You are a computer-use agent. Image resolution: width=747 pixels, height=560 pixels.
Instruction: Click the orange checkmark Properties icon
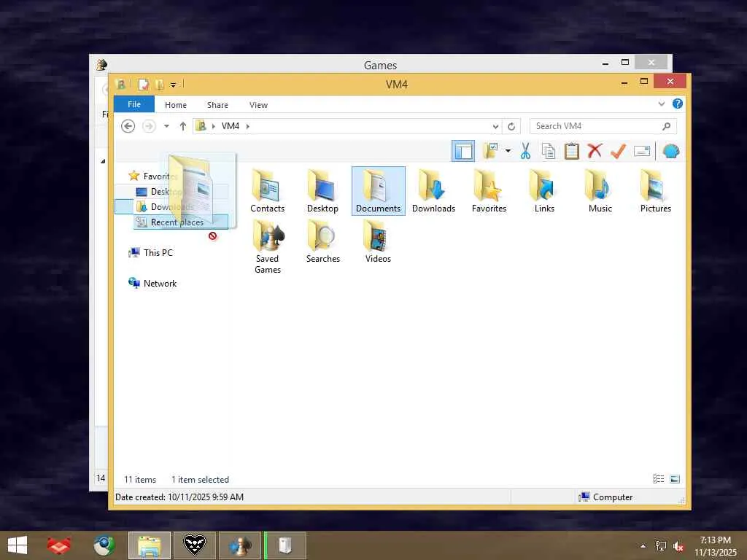[x=618, y=152]
